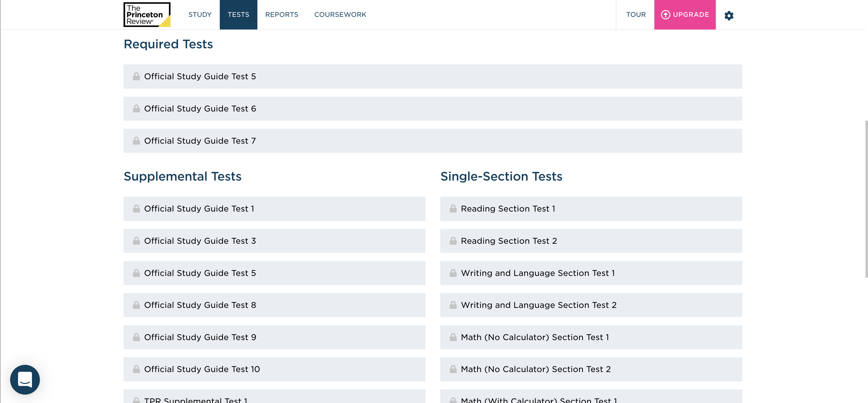Open the Reports tab
868x403 pixels.
click(x=281, y=15)
